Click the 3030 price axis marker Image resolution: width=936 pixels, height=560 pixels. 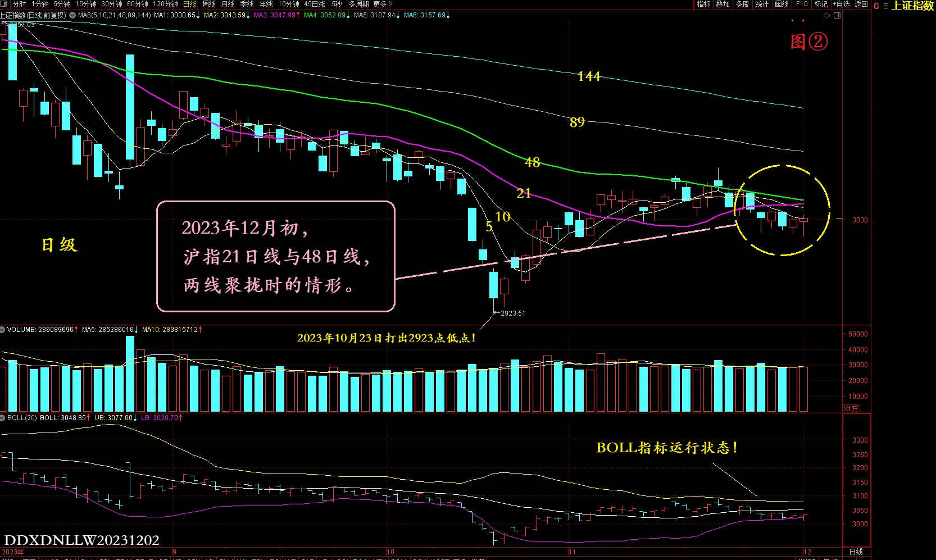tap(860, 220)
